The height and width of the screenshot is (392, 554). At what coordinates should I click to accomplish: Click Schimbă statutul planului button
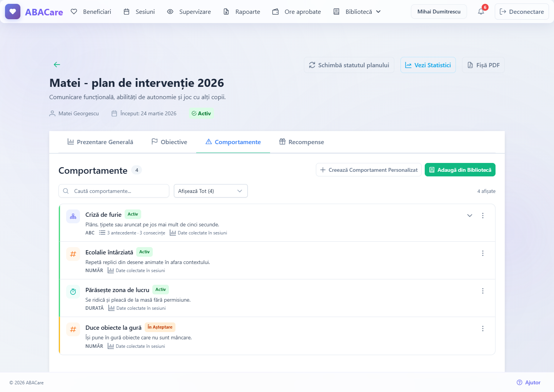click(x=349, y=65)
